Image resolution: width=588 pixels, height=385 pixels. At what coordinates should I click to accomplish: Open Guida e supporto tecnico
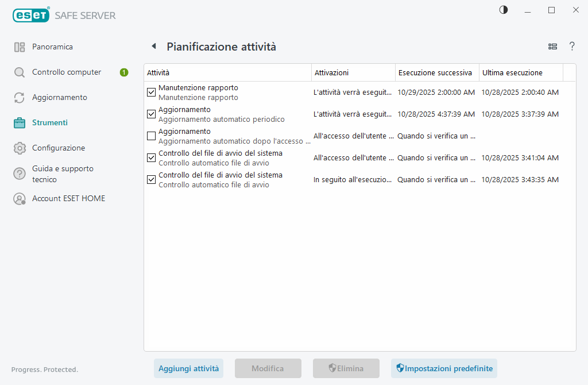[x=63, y=174]
